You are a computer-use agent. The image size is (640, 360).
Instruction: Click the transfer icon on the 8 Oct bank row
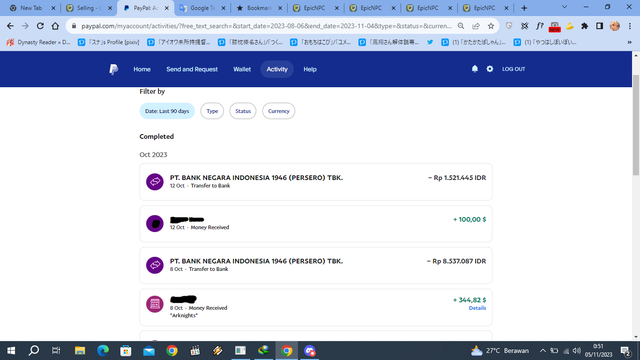[155, 265]
